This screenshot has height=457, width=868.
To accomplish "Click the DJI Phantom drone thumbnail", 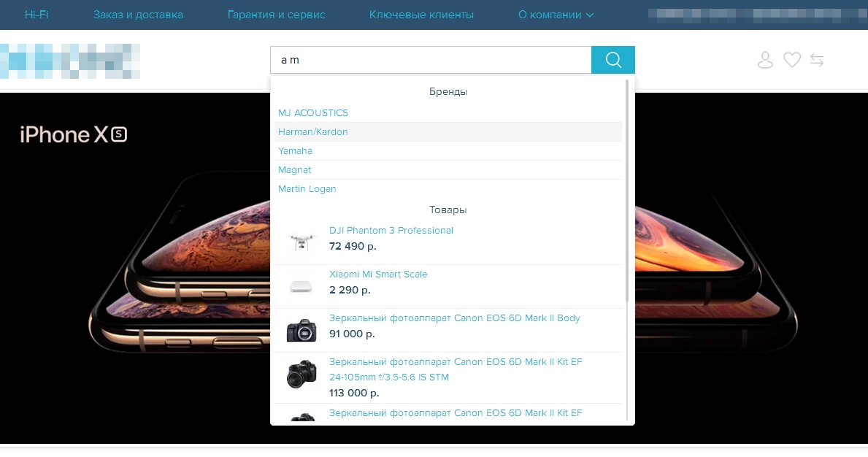I will 302,242.
